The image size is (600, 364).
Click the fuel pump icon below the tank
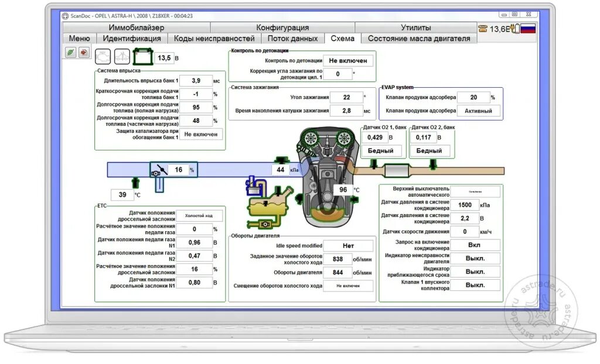click(265, 224)
